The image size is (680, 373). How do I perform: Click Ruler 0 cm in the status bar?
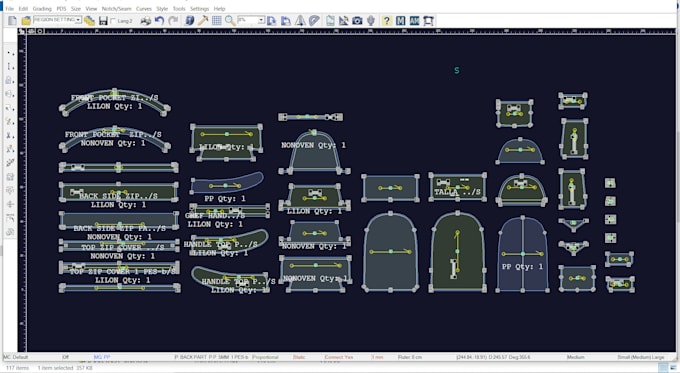point(410,357)
